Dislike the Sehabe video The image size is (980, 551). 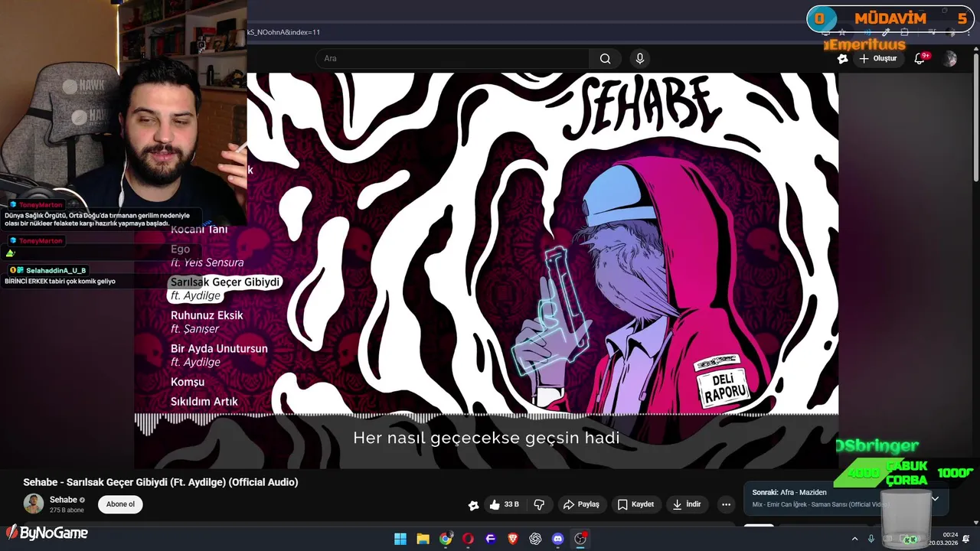[x=539, y=504]
